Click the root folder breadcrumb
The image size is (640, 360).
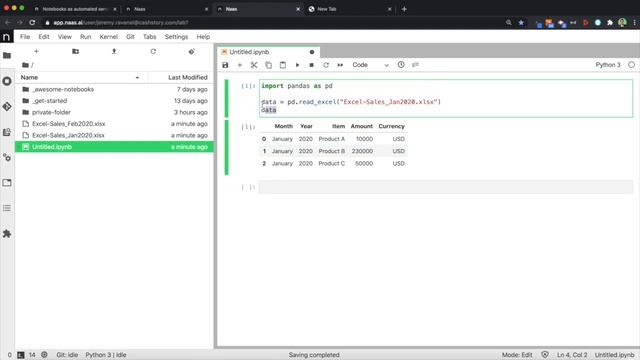tap(25, 65)
